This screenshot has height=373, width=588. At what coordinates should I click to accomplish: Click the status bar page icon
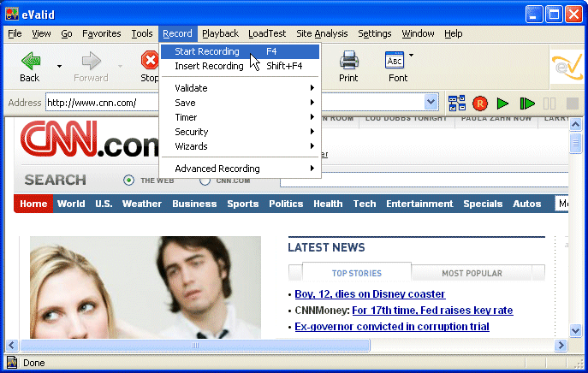click(x=12, y=363)
